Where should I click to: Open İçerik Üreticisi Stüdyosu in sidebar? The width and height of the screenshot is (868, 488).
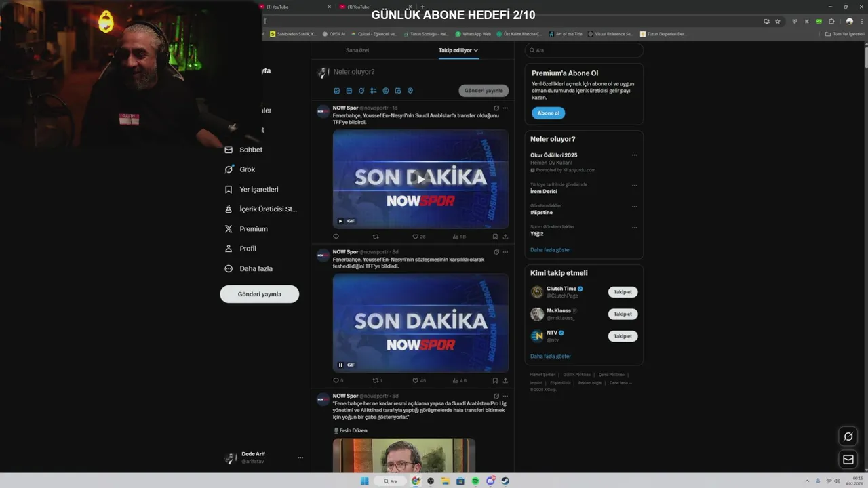pos(261,209)
